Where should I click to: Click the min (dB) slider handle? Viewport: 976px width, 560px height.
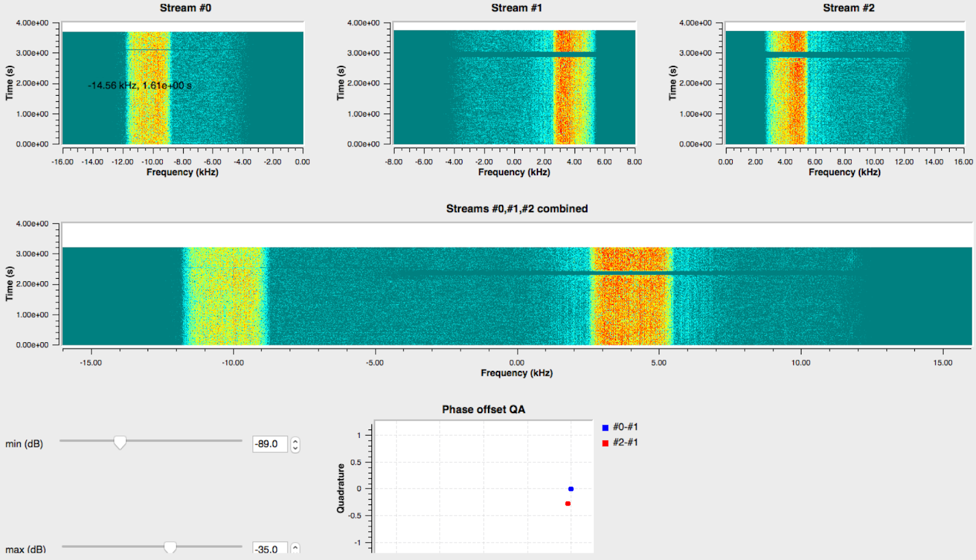(120, 443)
